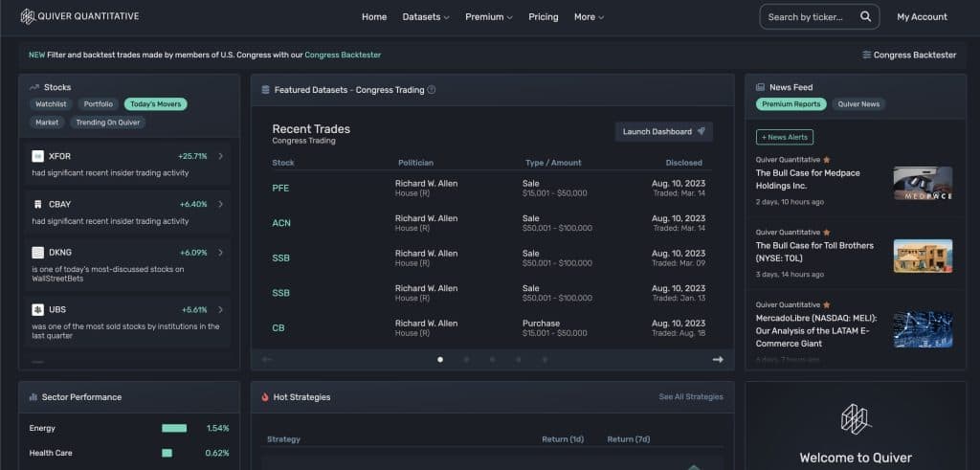Click the Quiver logo above Welcome to Quiver
This screenshot has height=470, width=980.
(856, 419)
